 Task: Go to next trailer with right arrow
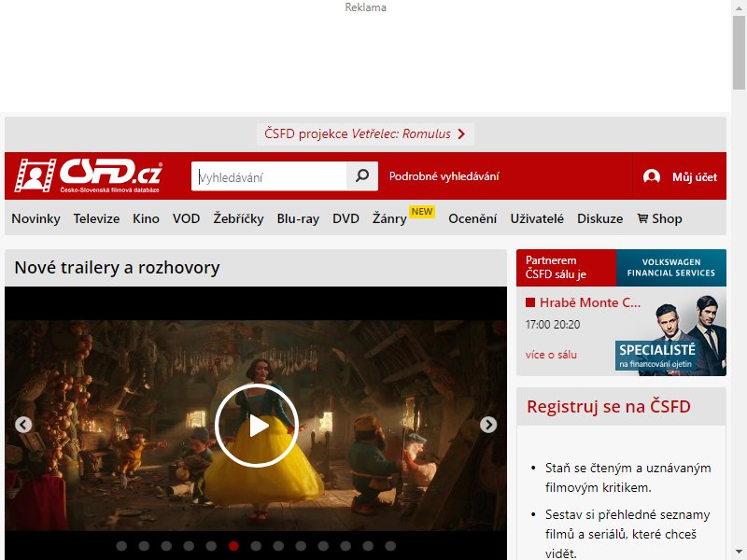click(487, 425)
